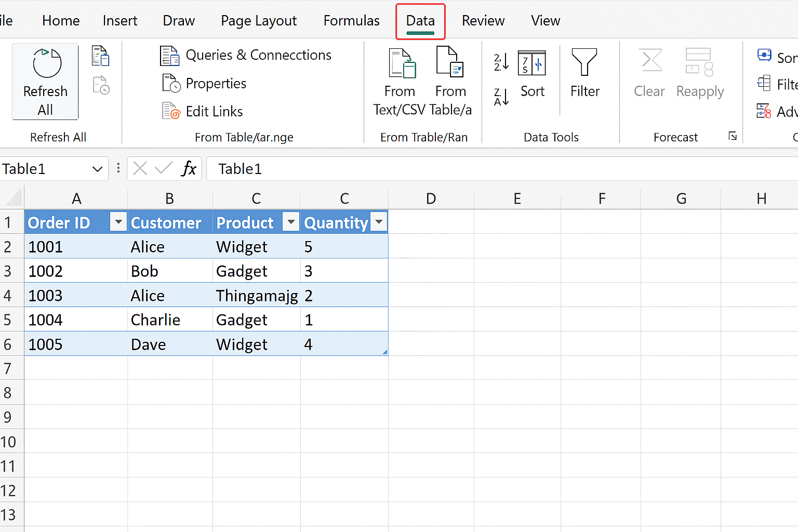Select the Widget cell in row 6

(x=257, y=344)
